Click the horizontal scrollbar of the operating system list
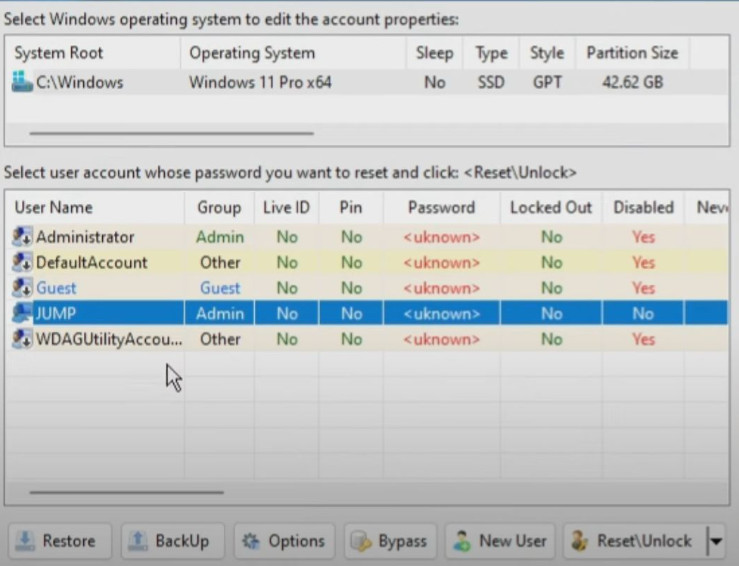The image size is (739, 566). pos(172,133)
